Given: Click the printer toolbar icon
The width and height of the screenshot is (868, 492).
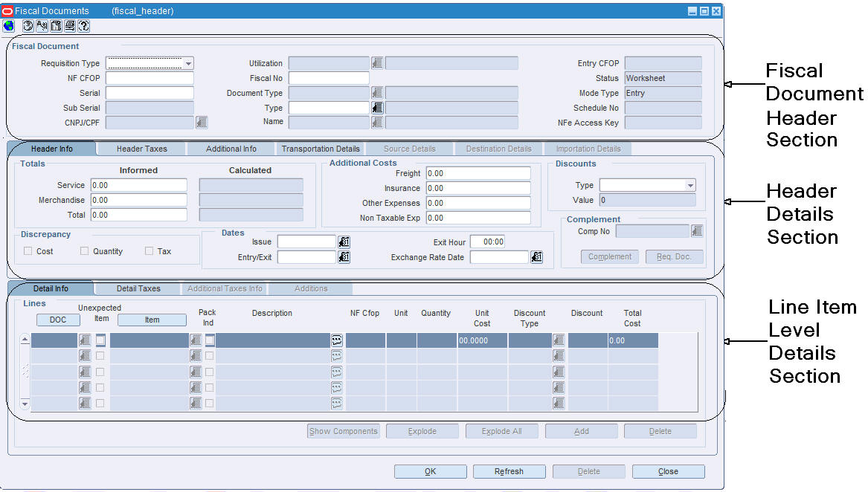Looking at the screenshot, I should 70,25.
